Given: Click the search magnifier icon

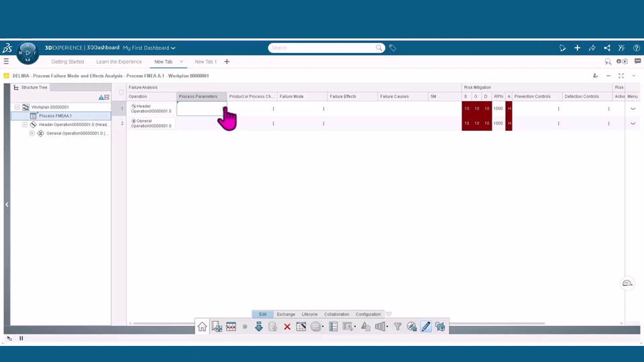Looking at the screenshot, I should (x=378, y=48).
